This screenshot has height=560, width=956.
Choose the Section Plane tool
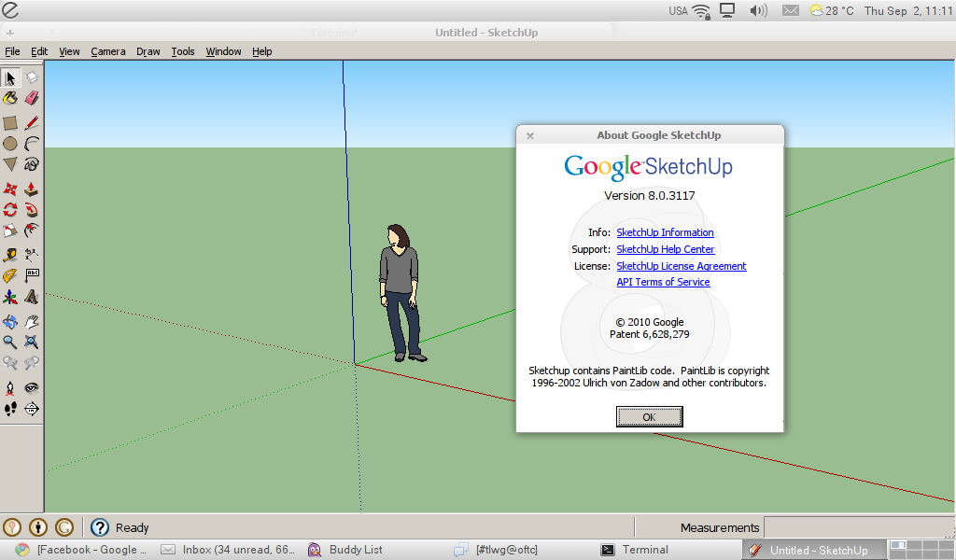[32, 409]
